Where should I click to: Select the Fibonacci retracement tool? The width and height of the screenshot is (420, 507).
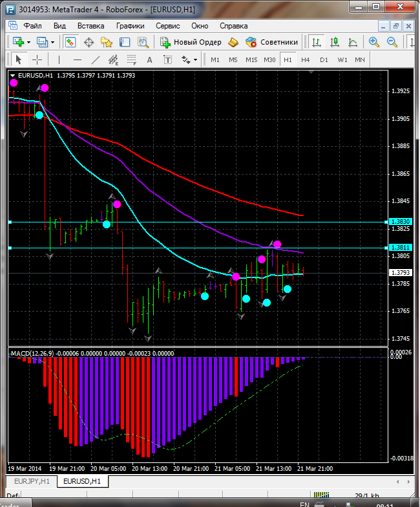coord(132,59)
